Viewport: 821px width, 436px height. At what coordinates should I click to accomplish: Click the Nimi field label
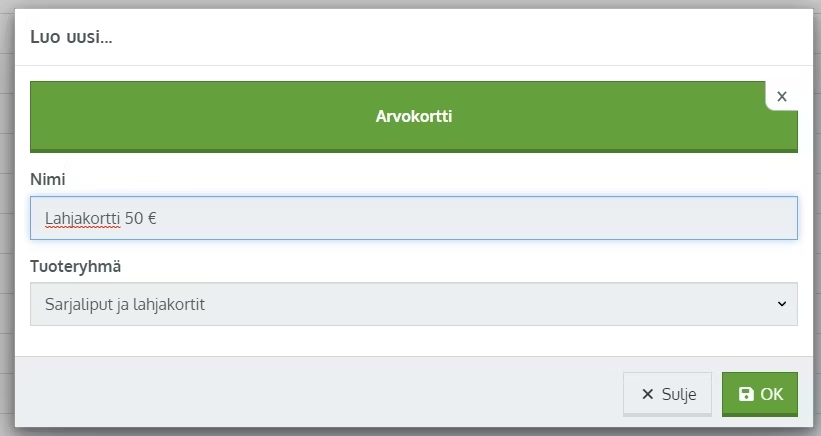click(x=48, y=180)
